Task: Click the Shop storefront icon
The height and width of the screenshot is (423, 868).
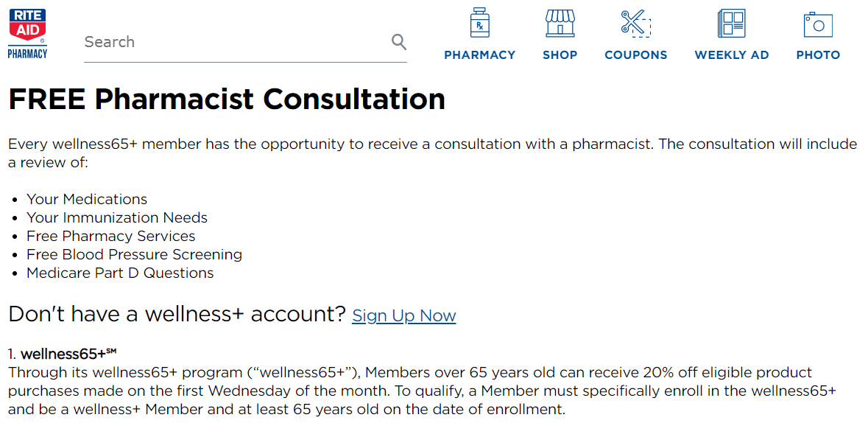Action: (560, 24)
